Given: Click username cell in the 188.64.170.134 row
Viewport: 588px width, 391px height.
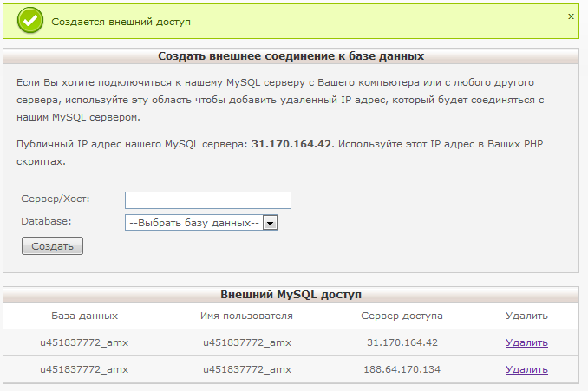Looking at the screenshot, I should (x=247, y=369).
